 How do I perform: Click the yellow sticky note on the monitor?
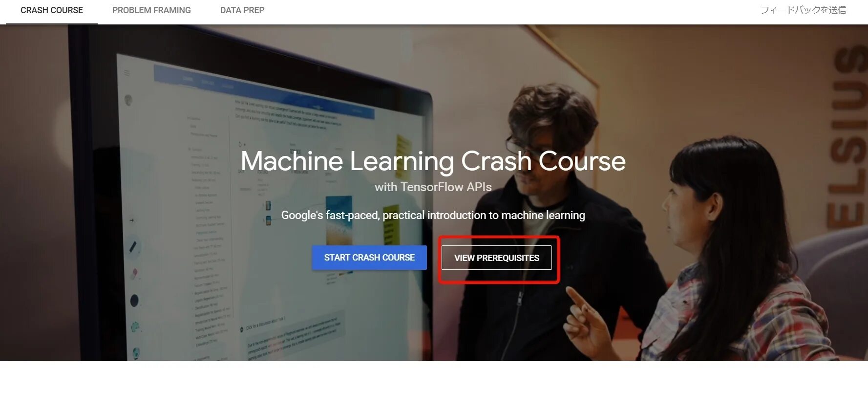pyautogui.click(x=403, y=149)
